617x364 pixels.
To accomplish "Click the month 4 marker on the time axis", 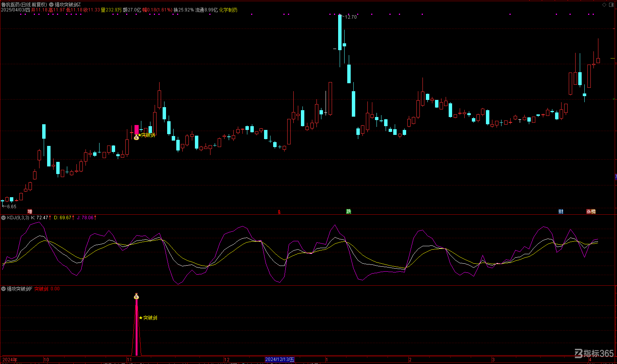I will 590,360.
